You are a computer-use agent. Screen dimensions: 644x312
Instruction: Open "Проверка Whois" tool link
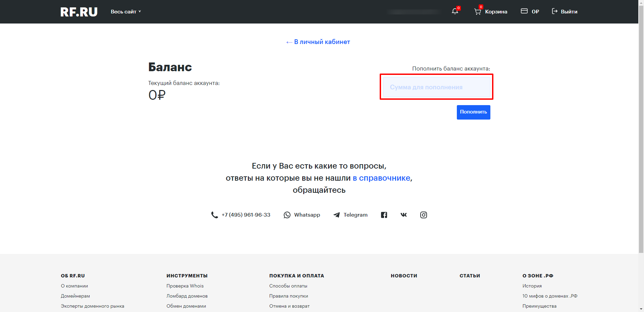click(185, 286)
